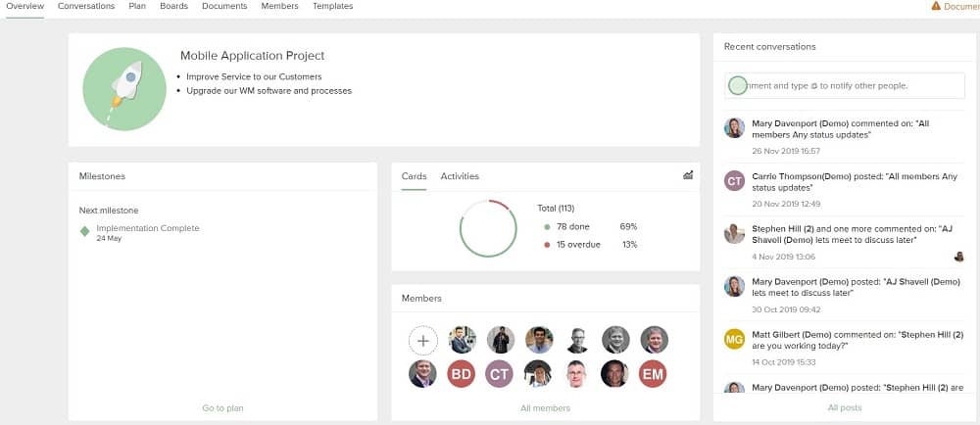Select the BD member avatar

pyautogui.click(x=462, y=374)
